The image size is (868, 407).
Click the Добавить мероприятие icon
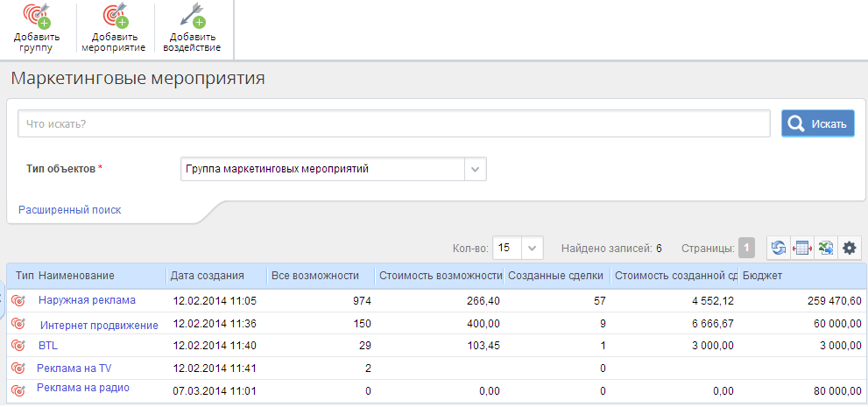click(x=114, y=16)
